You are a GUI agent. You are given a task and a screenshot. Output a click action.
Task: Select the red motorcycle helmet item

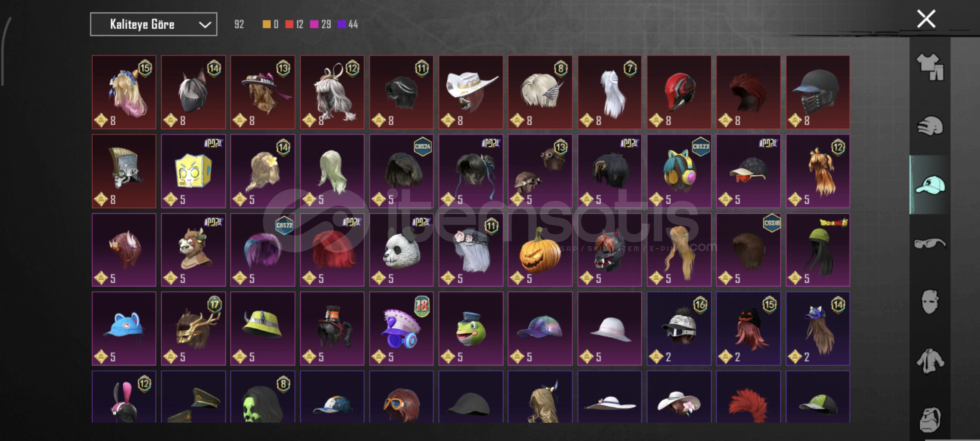(x=679, y=92)
